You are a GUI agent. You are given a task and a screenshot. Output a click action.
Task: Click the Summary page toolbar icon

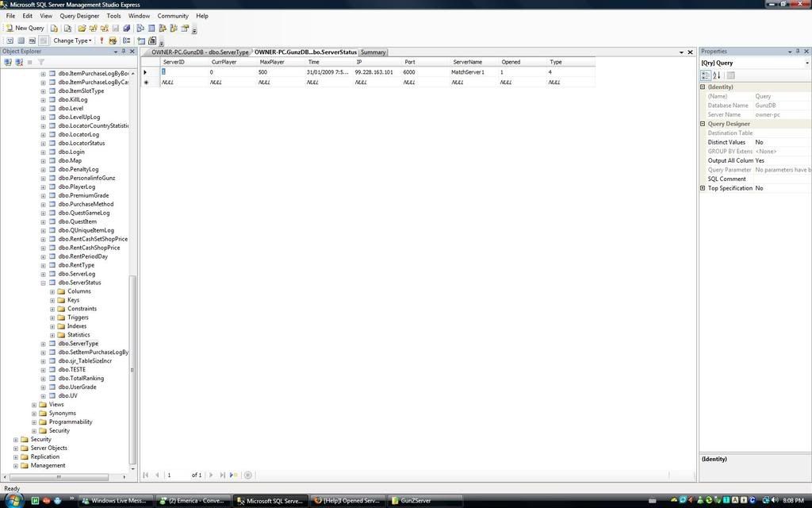(x=151, y=29)
